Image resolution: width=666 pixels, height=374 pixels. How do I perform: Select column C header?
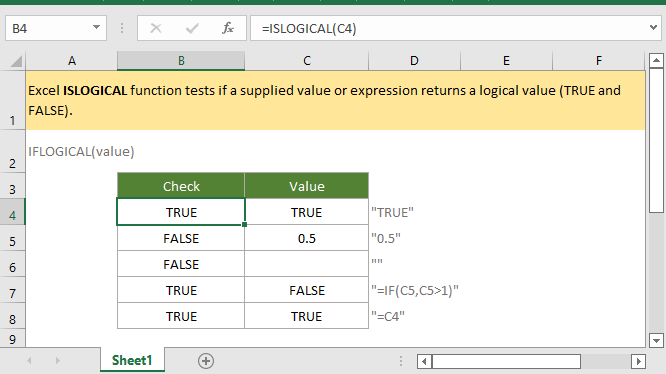click(307, 61)
